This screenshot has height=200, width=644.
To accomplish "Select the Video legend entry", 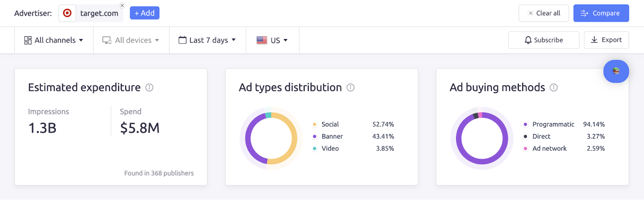I will coord(330,148).
